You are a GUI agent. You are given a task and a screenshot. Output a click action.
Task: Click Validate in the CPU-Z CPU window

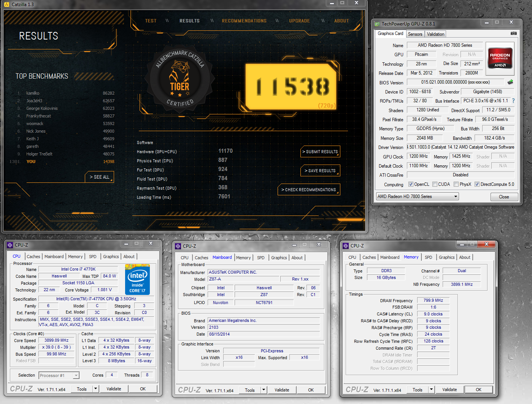(114, 389)
